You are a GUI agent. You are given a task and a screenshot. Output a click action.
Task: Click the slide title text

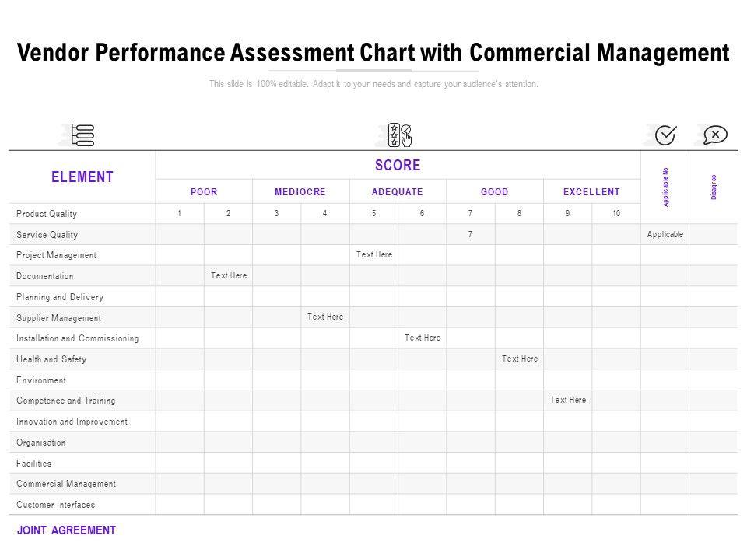pos(373,53)
